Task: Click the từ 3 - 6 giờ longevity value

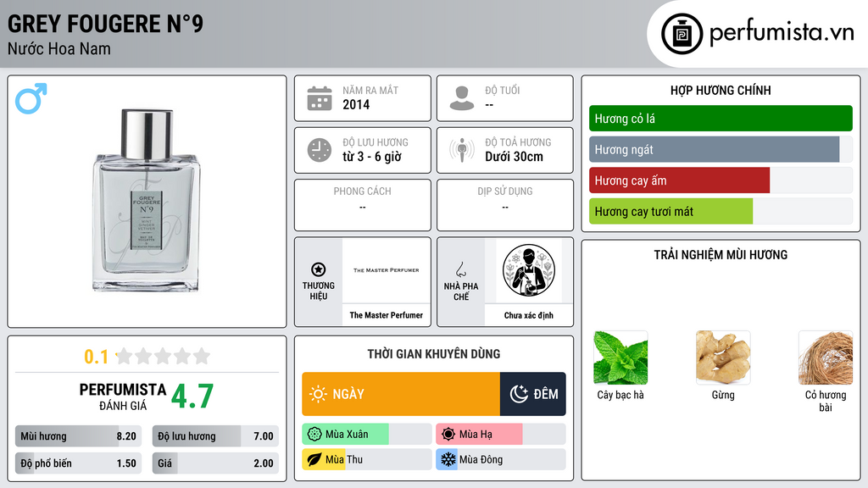Action: [372, 157]
